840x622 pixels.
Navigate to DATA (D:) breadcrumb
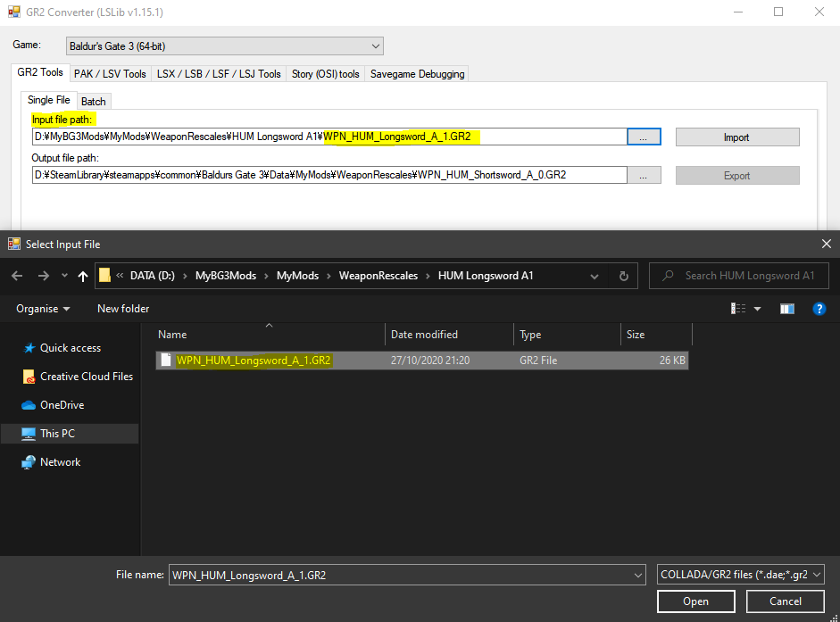coord(152,276)
